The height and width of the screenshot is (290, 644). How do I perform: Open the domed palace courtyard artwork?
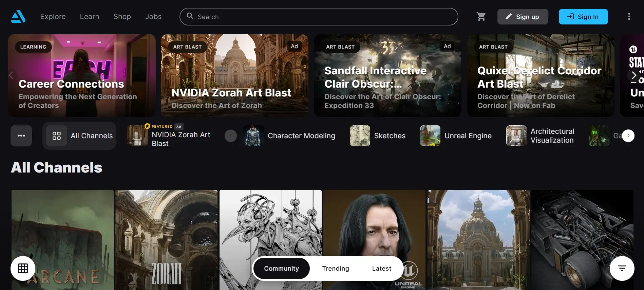[x=478, y=240]
